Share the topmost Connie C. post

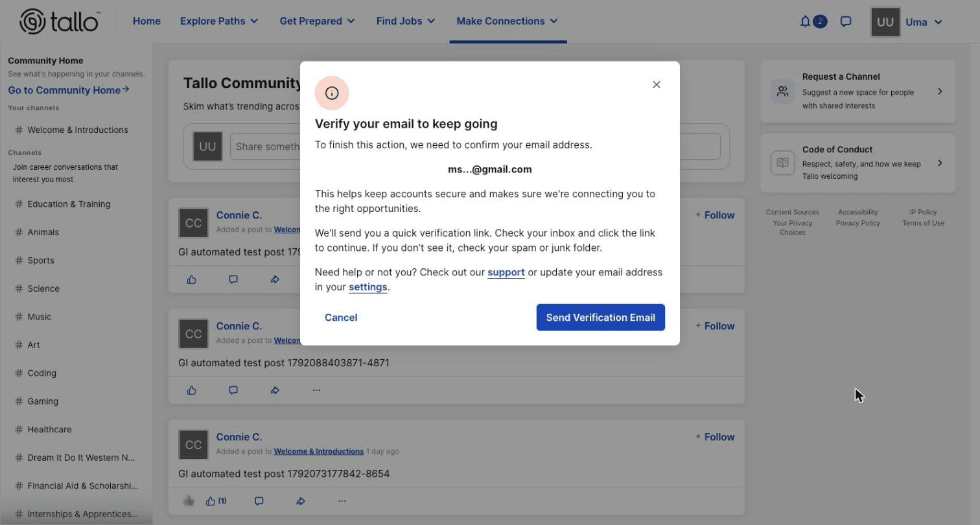[275, 279]
